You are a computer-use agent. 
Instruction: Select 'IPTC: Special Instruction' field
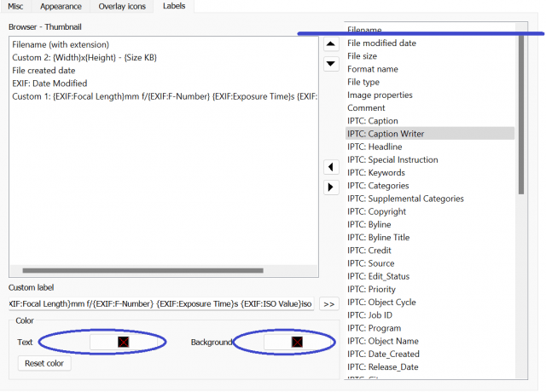[430, 160]
